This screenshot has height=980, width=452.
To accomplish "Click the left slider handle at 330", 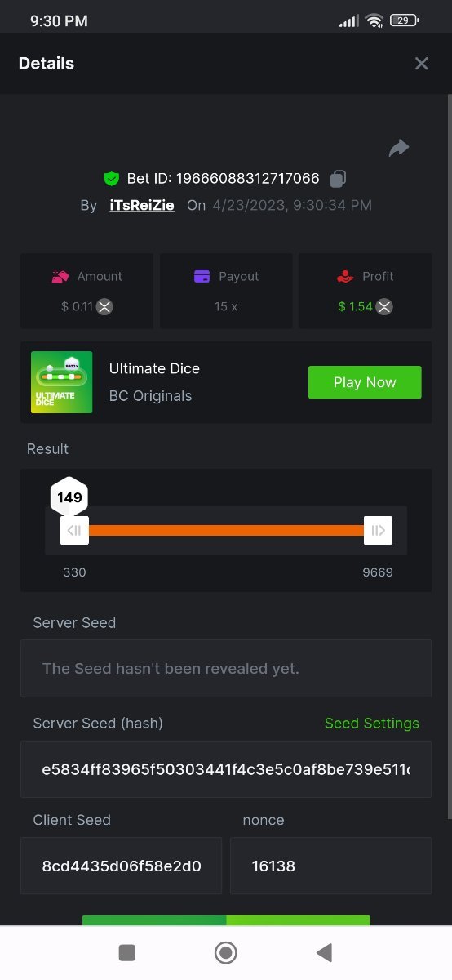I will (x=74, y=531).
